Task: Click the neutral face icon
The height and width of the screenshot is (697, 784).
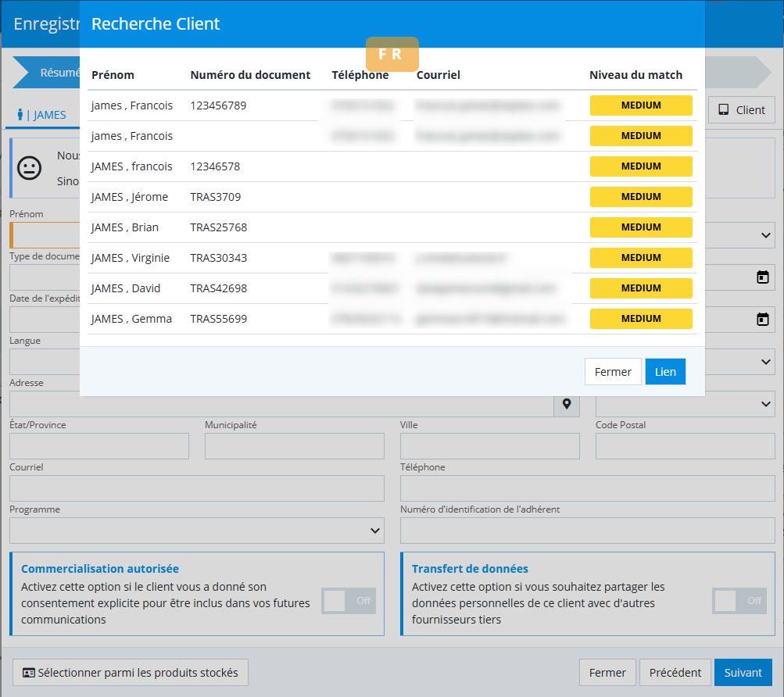Action: point(30,169)
